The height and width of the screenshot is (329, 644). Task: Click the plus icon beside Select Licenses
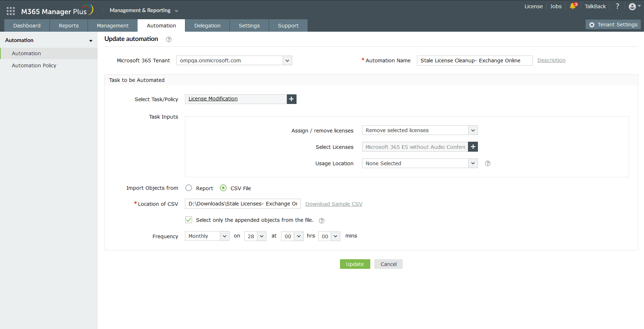click(473, 146)
